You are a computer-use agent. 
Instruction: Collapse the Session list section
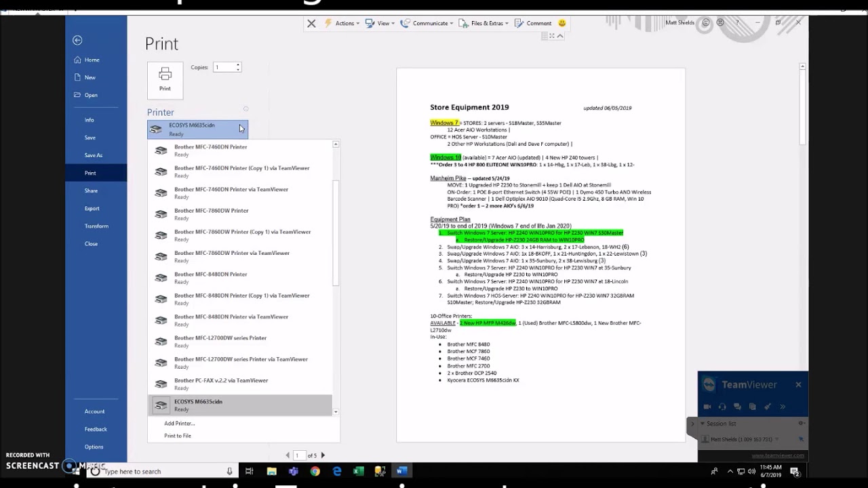coord(702,424)
